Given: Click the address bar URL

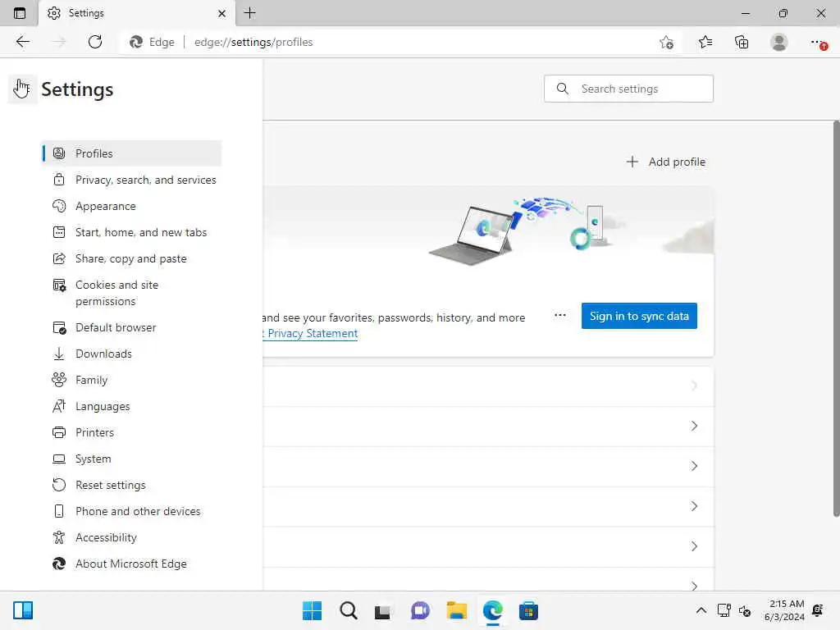Looking at the screenshot, I should point(253,42).
